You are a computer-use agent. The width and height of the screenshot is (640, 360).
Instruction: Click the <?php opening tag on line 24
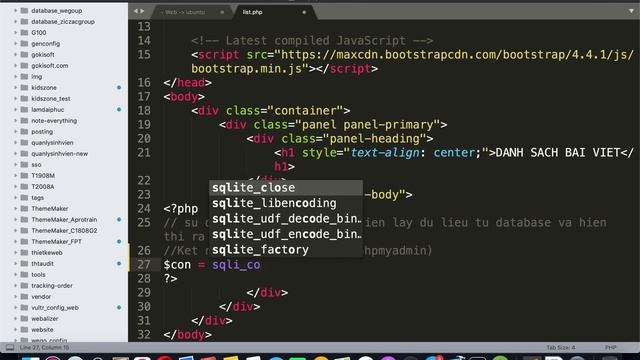pos(181,209)
